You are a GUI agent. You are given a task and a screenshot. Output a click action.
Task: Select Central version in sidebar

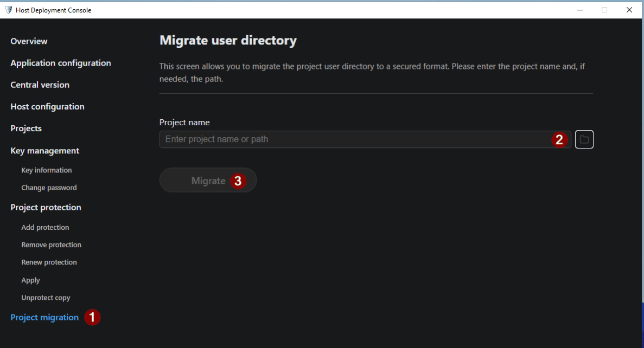pos(40,85)
